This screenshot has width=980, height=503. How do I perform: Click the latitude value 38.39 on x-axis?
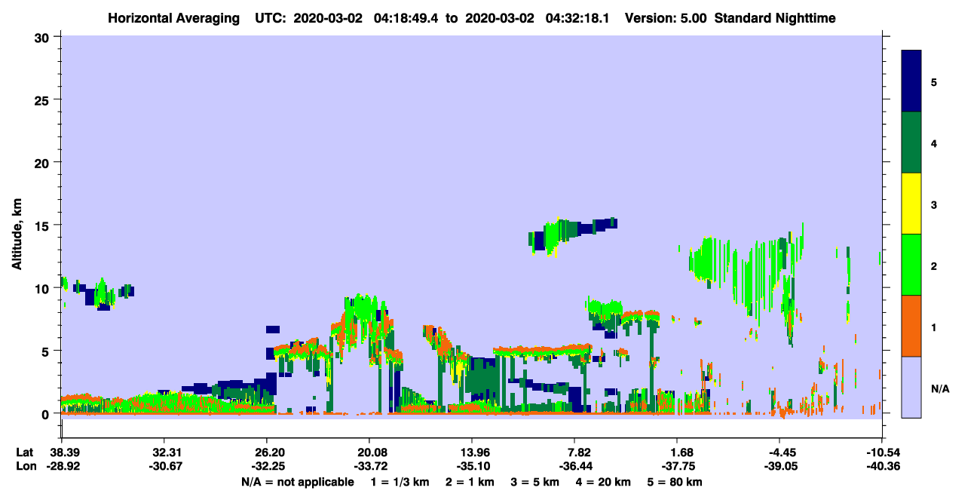62,452
